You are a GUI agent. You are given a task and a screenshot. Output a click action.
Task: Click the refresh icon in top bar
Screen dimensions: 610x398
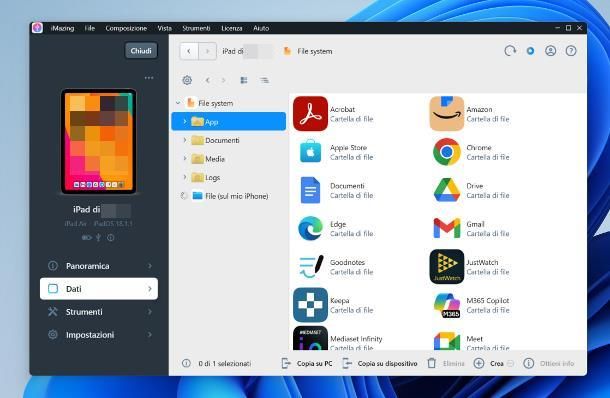(510, 51)
